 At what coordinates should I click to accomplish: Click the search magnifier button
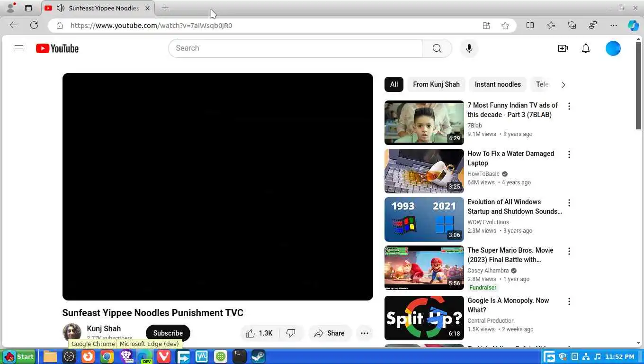(437, 48)
